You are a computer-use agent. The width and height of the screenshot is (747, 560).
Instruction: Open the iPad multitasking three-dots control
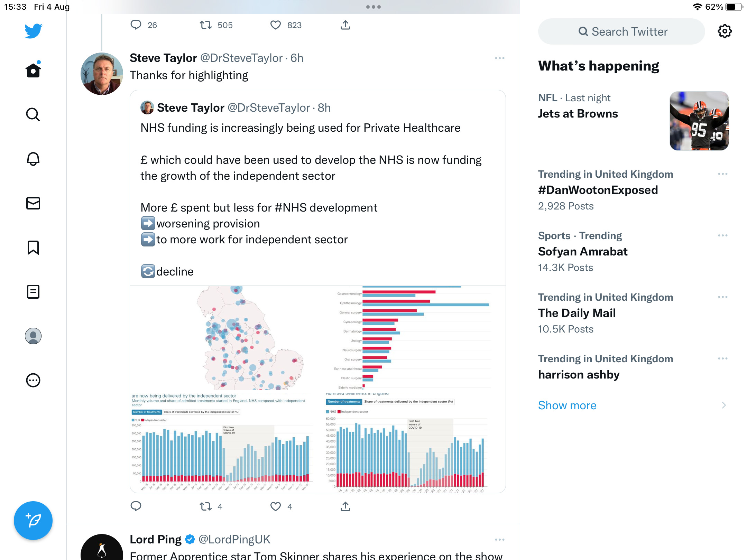tap(373, 7)
